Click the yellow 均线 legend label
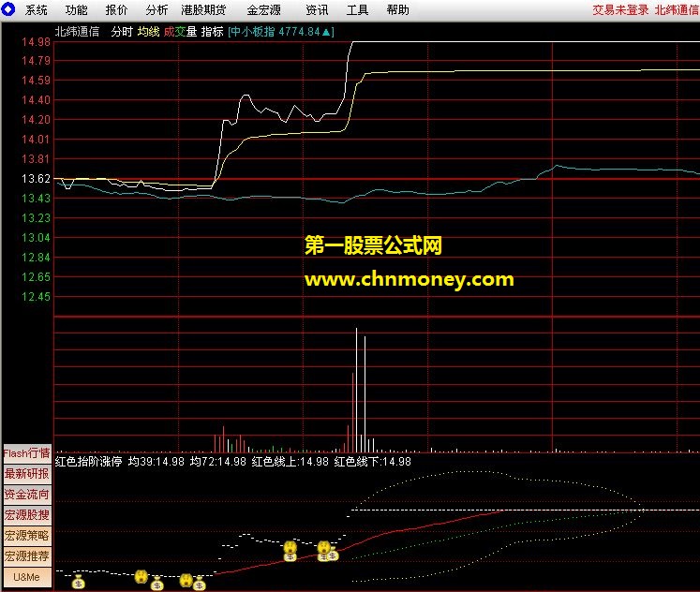Viewport: 700px width, 592px height. (148, 32)
